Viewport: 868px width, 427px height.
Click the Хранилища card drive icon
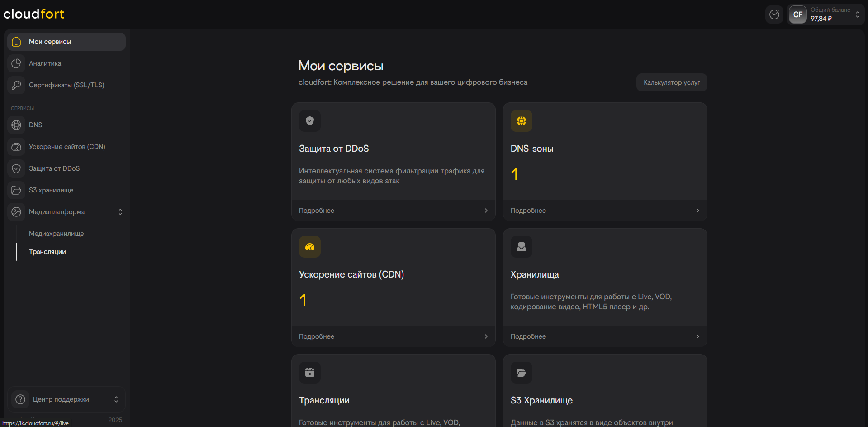click(522, 247)
